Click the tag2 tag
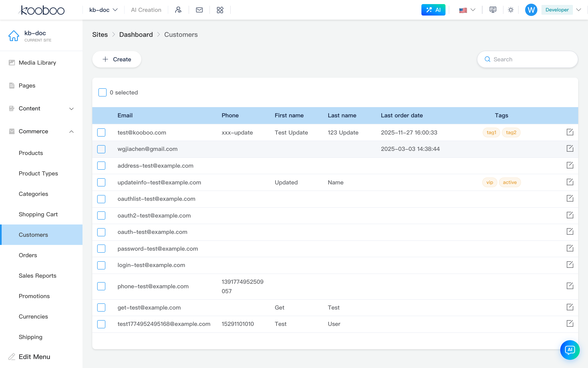The image size is (588, 368). [511, 132]
